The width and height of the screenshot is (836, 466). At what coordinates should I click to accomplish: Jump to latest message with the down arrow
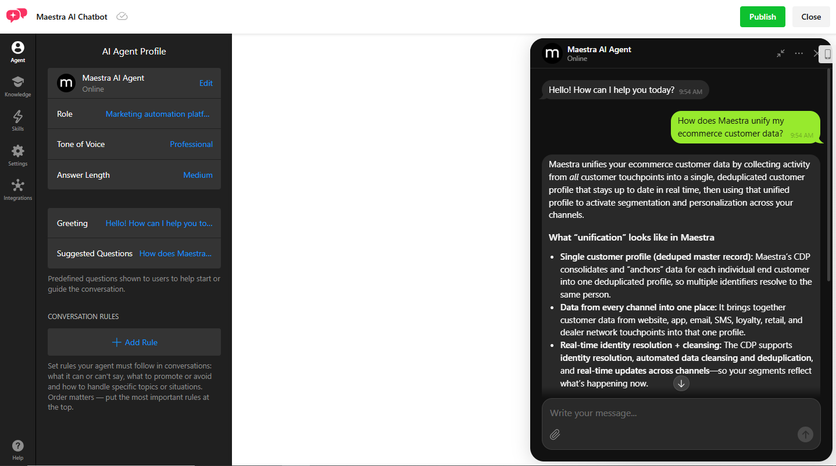[x=681, y=383]
